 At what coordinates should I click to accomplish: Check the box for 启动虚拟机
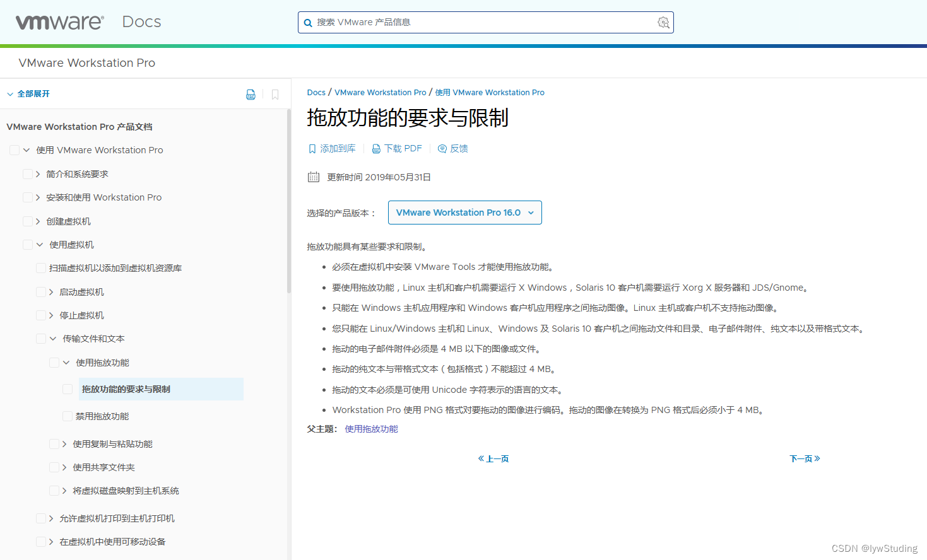pos(41,292)
